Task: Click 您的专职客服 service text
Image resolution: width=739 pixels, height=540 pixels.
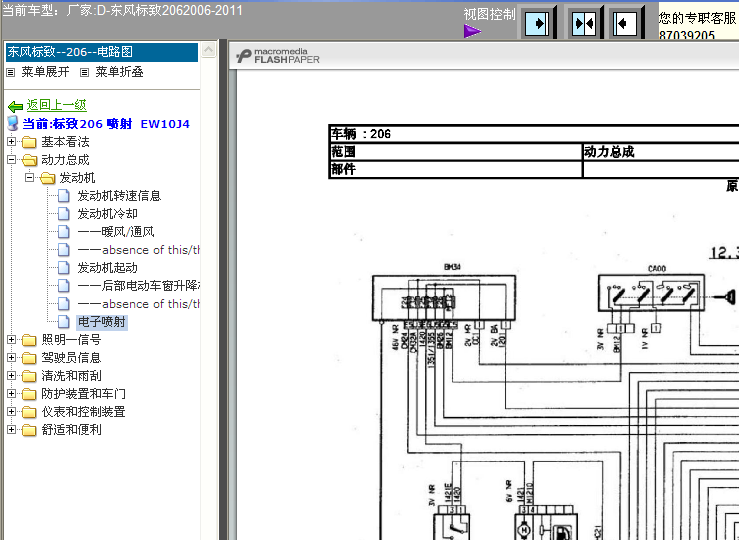Action: pos(698,18)
